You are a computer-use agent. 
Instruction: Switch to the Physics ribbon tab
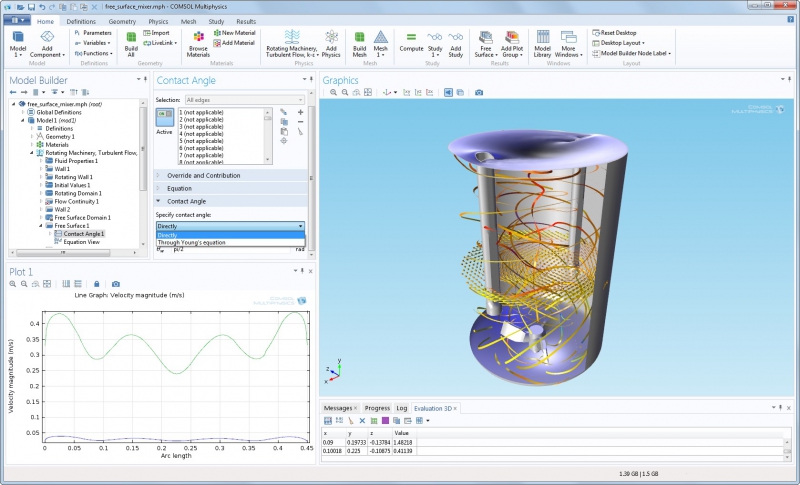158,21
